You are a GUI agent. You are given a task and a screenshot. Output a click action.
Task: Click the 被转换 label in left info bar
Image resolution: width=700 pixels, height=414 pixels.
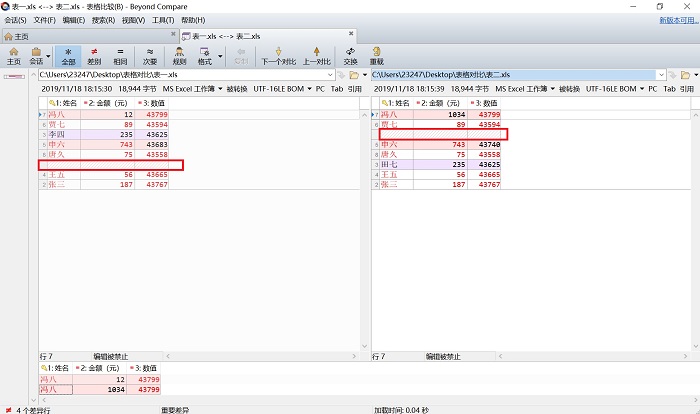237,89
